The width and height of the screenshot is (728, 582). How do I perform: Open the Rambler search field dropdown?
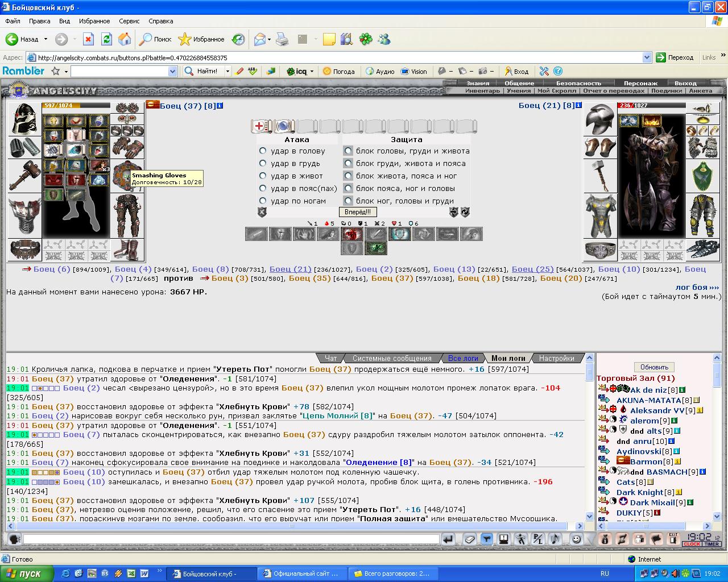(x=173, y=71)
